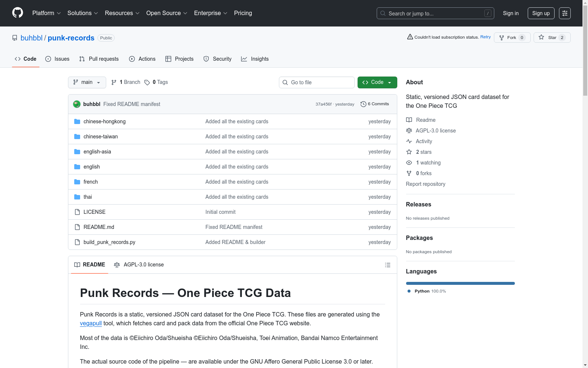
Task: Open the thai folder
Action: [87, 197]
